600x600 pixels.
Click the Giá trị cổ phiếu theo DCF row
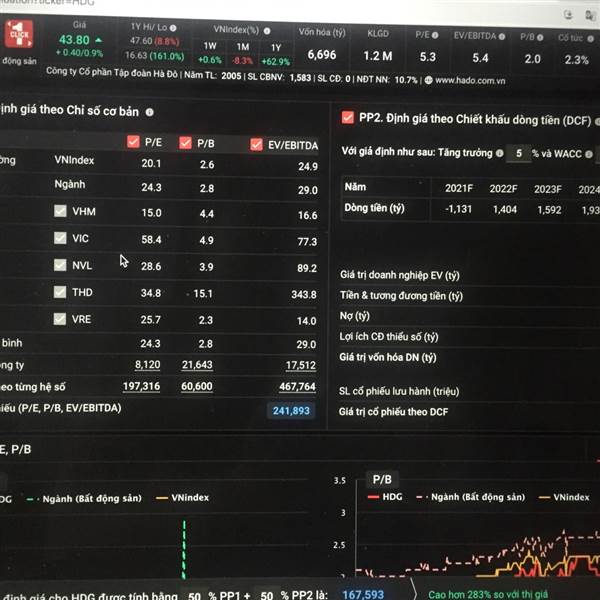(470, 412)
